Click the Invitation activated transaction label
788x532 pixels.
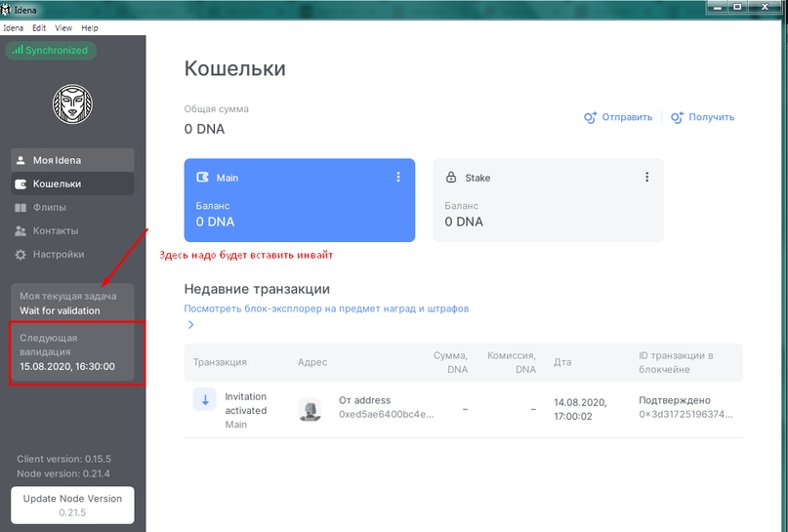pyautogui.click(x=246, y=403)
